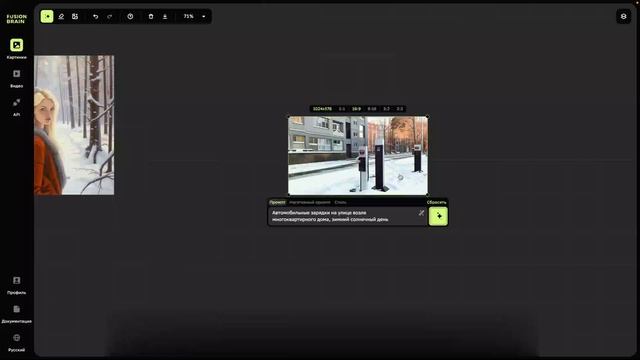
Task: Undo the last action
Action: (96, 16)
